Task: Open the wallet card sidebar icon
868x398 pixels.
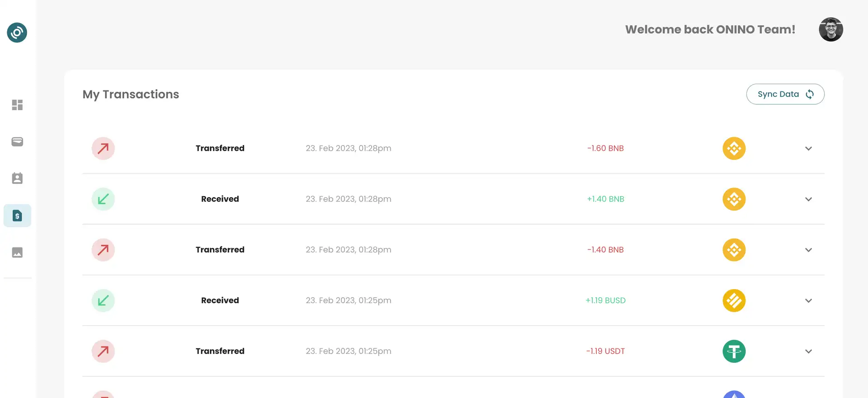Action: coord(17,142)
